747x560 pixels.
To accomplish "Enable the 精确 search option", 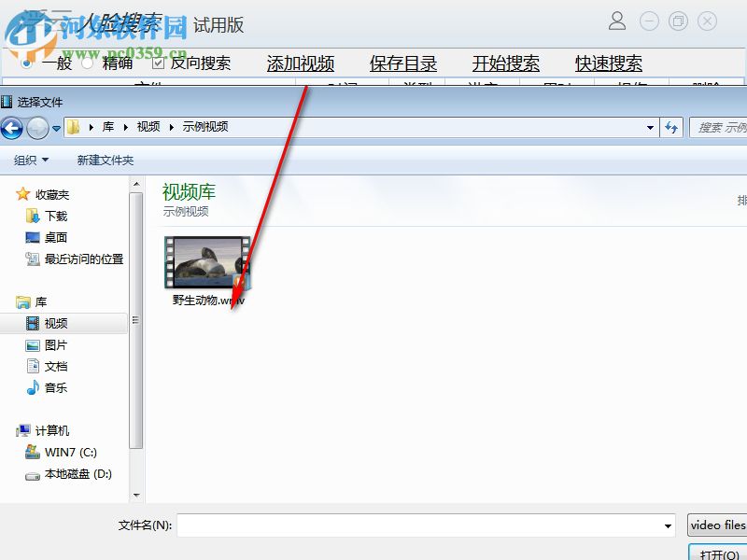I will [x=88, y=63].
